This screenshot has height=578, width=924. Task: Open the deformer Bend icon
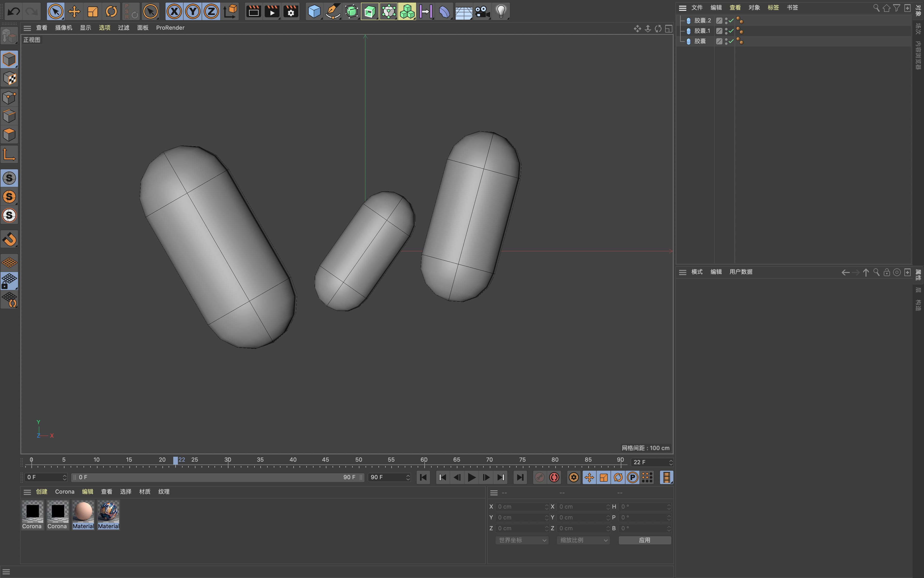pos(444,11)
